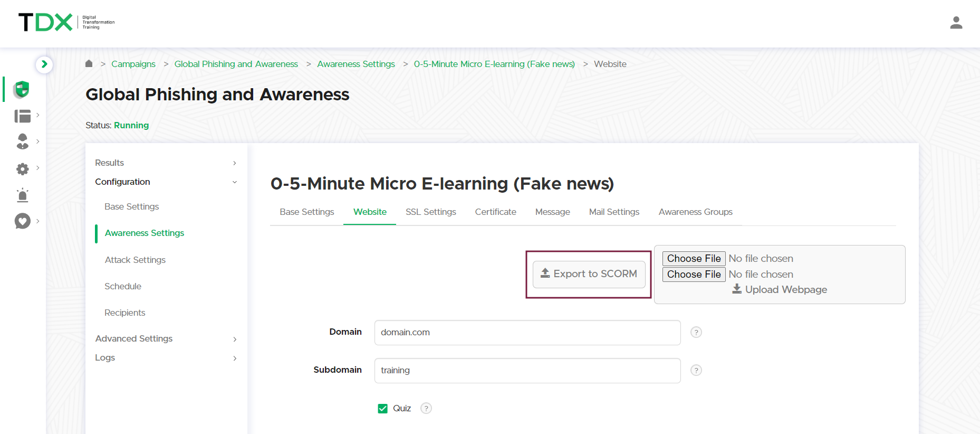Click the heart badge sidebar icon
This screenshot has height=434, width=980.
tap(22, 221)
